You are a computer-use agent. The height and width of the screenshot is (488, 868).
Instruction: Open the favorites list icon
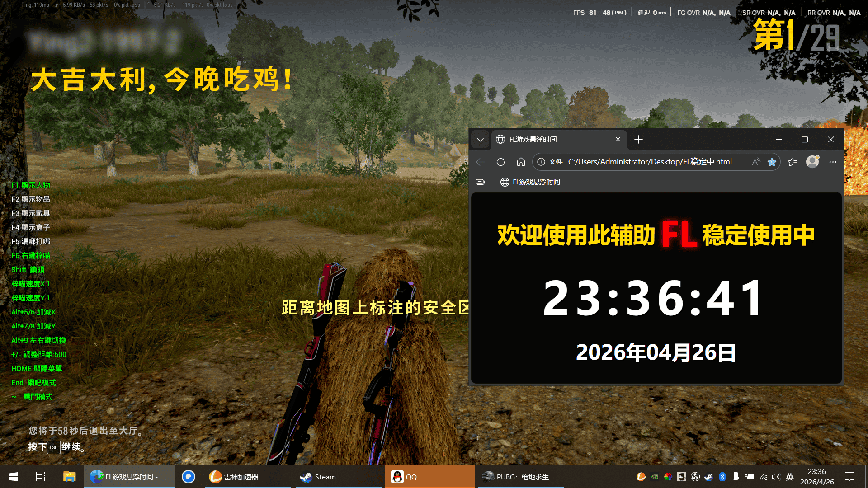(x=792, y=162)
